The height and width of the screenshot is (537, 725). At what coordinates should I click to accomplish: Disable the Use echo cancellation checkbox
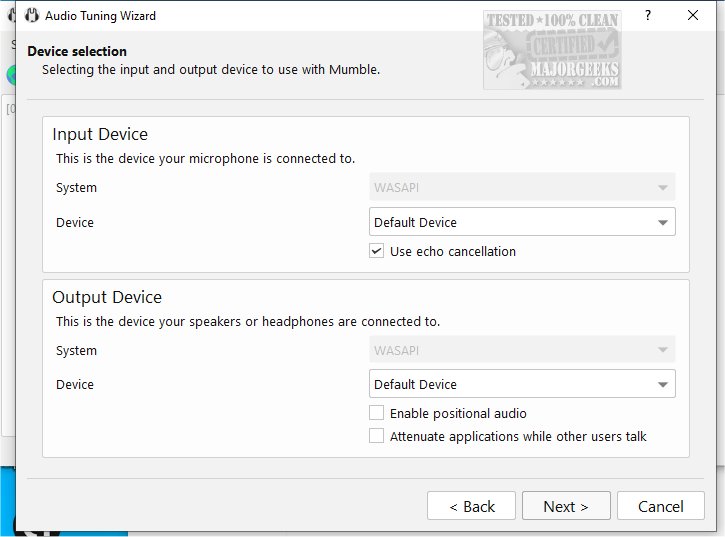point(377,251)
